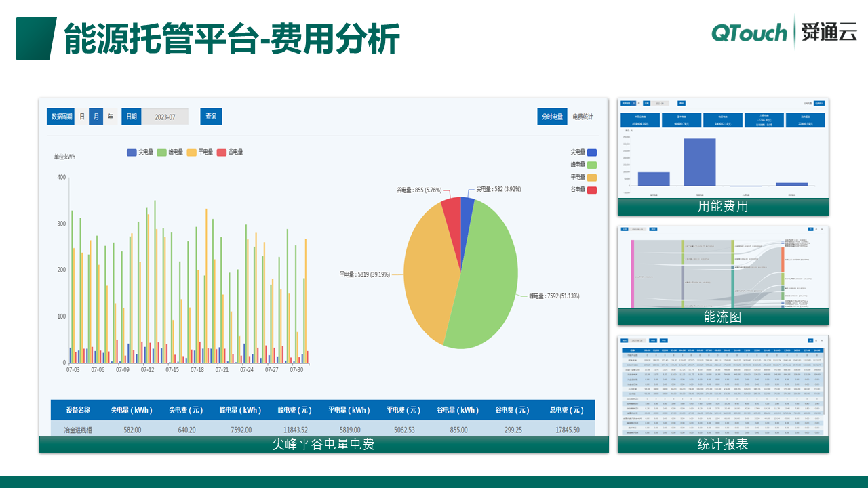
Task: Select the 冶金进线柜 row in the table
Action: coord(77,430)
